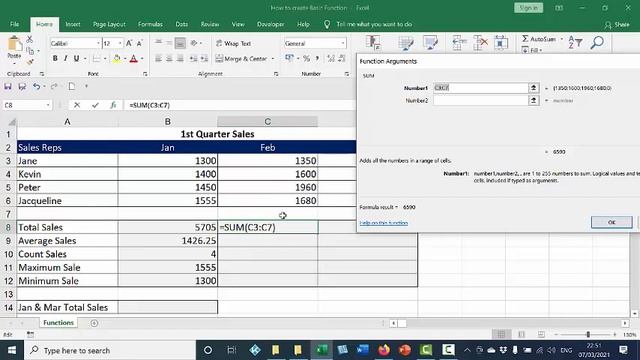Switch to the Page Layout tab
The image size is (640, 360).
(x=109, y=24)
